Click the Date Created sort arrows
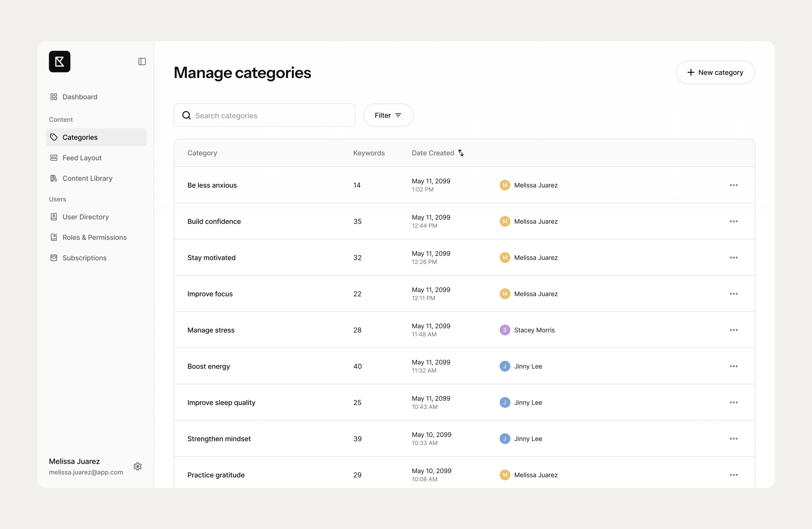The image size is (812, 529). pyautogui.click(x=461, y=153)
